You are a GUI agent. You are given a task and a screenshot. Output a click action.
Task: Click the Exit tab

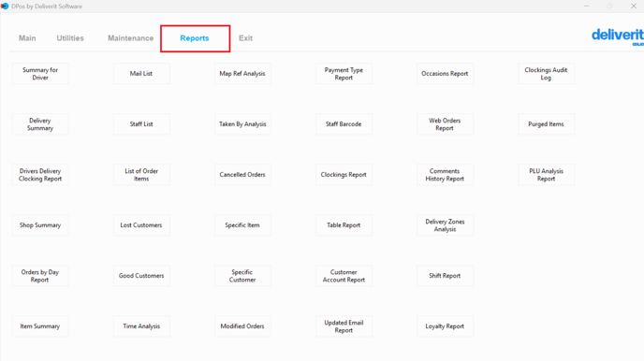tap(245, 38)
